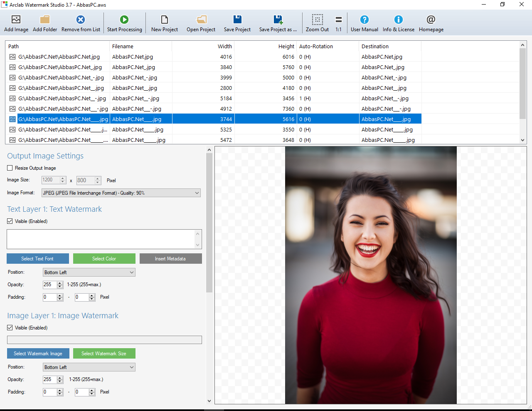Image resolution: width=532 pixels, height=411 pixels.
Task: Click file icon of row with width 3999
Action: (x=12, y=77)
